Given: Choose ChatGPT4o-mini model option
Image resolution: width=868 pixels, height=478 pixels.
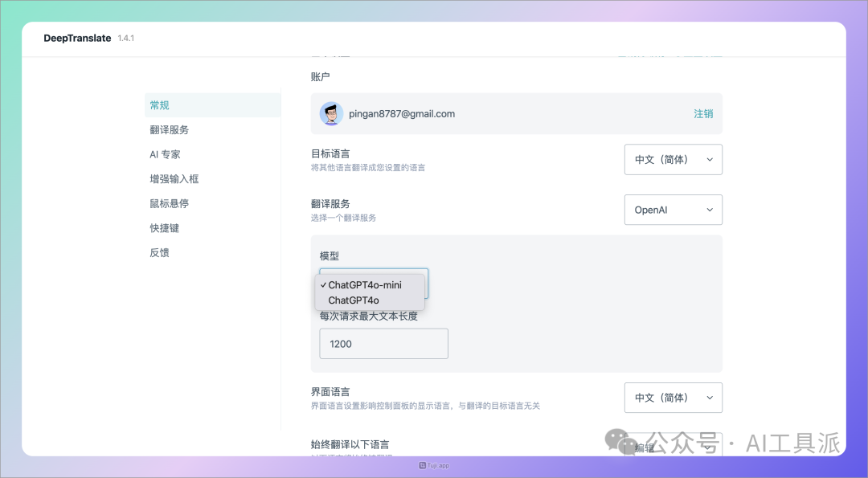Looking at the screenshot, I should [x=370, y=285].
